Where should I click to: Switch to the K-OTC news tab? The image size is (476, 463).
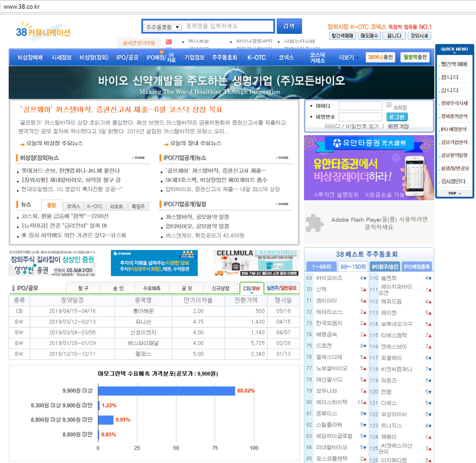(95, 206)
